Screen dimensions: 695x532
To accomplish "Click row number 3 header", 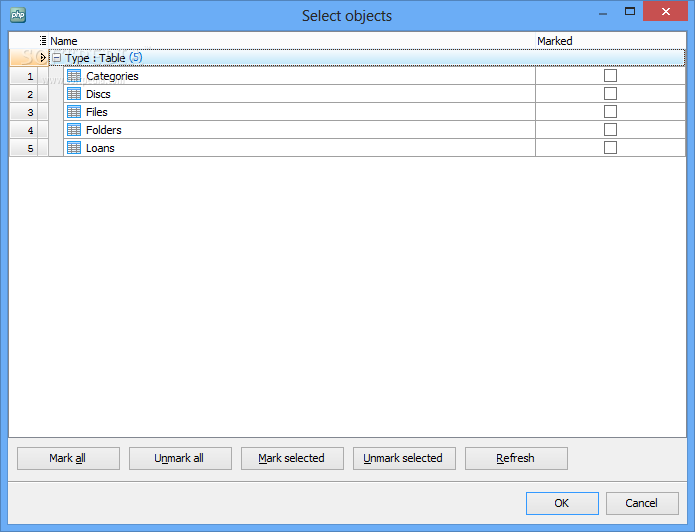I will [23, 112].
